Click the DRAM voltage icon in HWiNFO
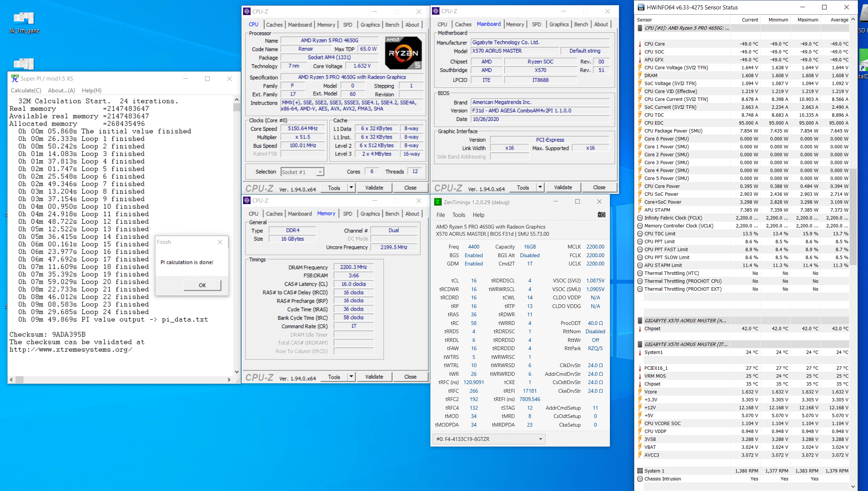Screen dimensions: 868x491 pyautogui.click(x=640, y=76)
